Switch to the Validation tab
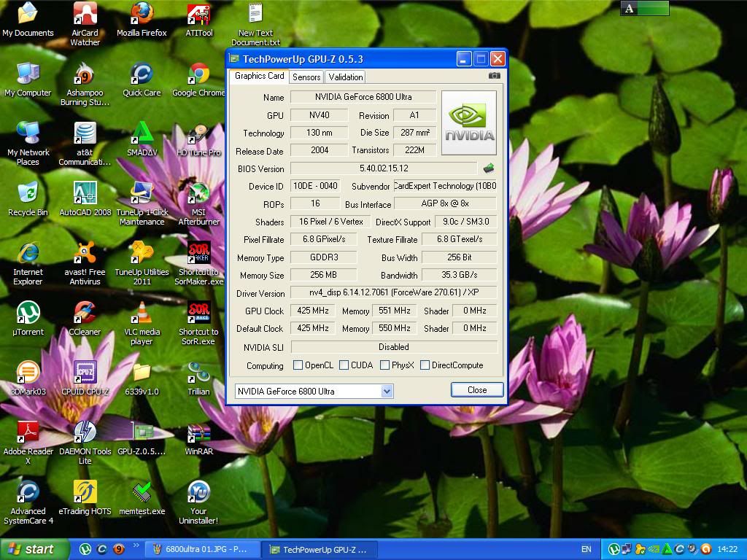This screenshot has height=560, width=747. (x=345, y=77)
